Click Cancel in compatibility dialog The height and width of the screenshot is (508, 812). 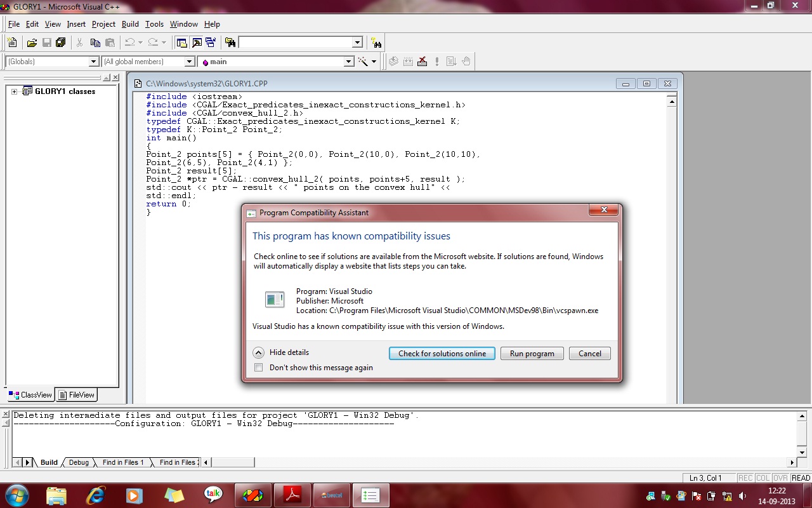(x=590, y=354)
